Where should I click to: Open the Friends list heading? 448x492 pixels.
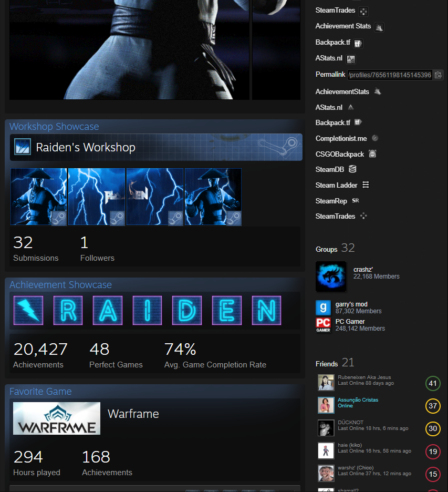(326, 364)
